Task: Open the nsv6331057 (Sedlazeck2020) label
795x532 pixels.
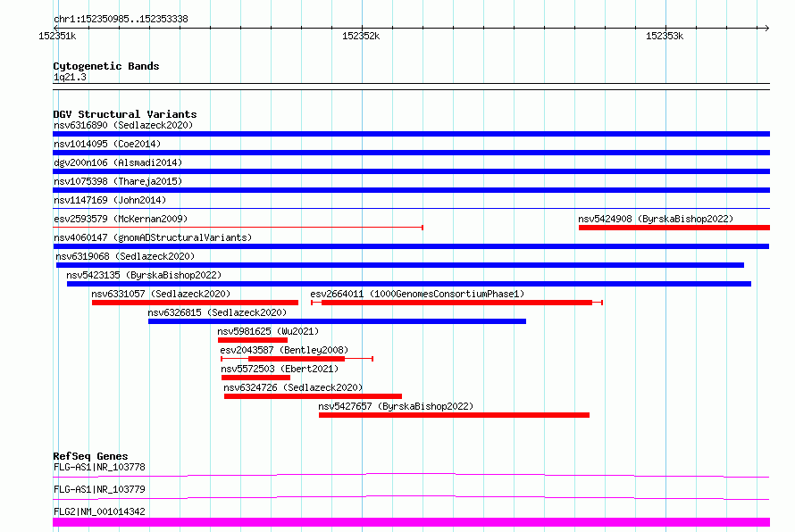Action: 161,294
